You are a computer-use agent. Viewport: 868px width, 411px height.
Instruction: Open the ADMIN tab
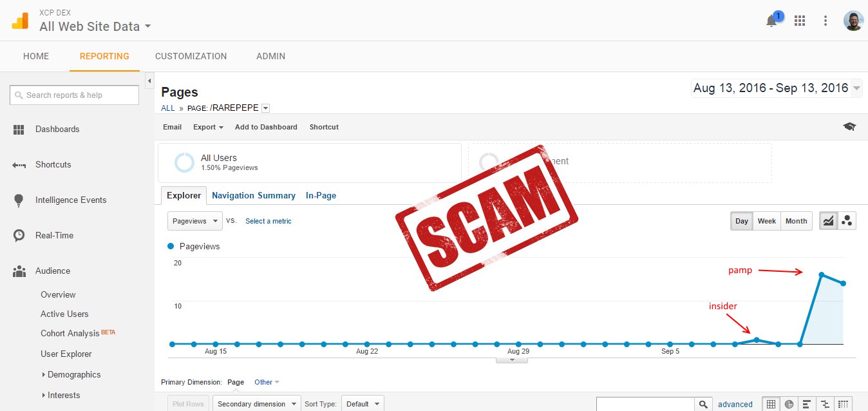270,56
